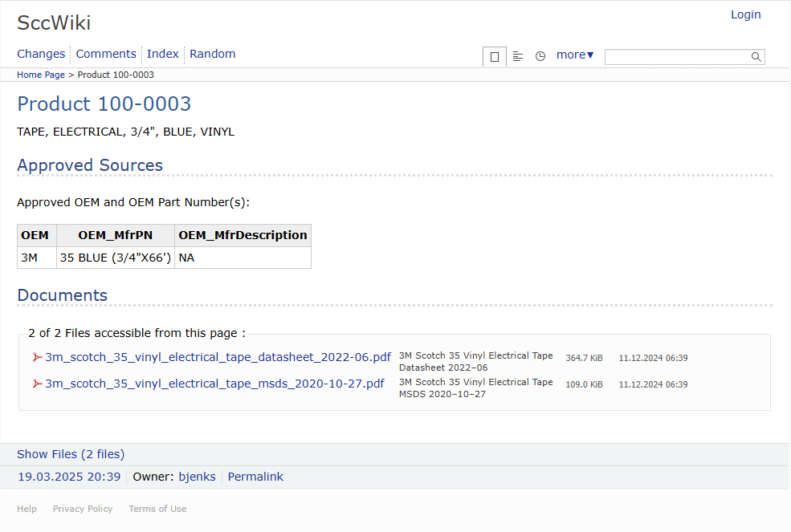
Task: Open the Index page
Action: [x=163, y=54]
